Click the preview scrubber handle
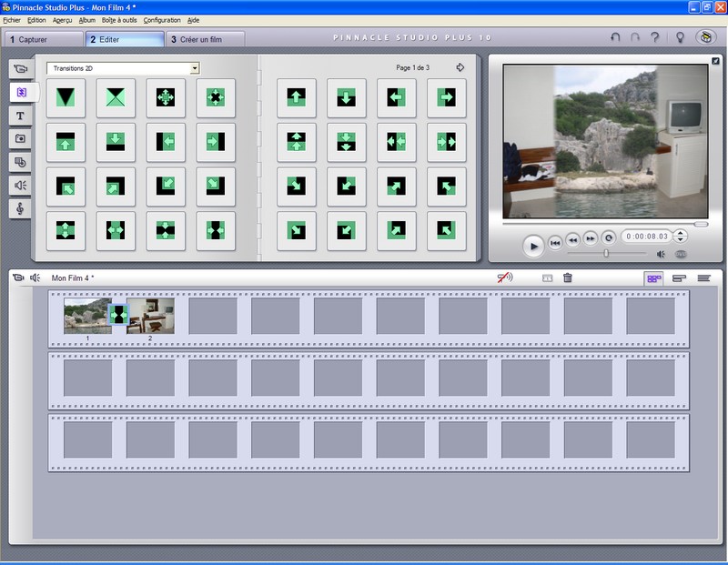 [x=701, y=224]
